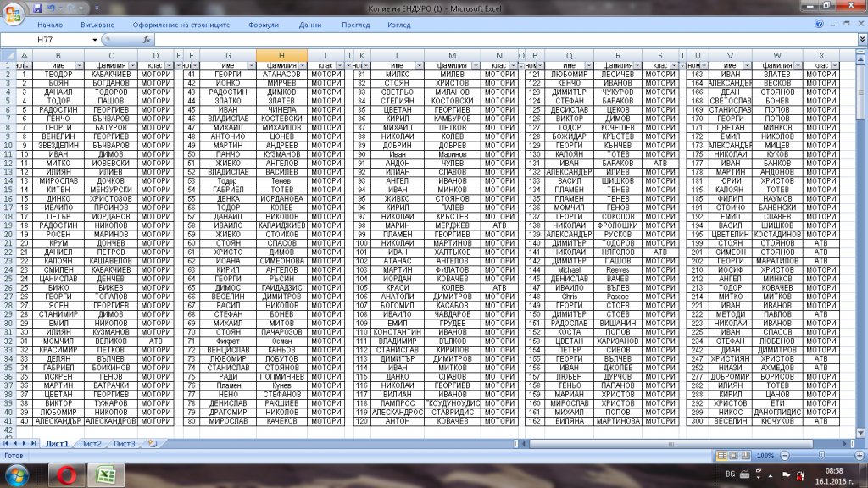Open Opera from the taskbar
The height and width of the screenshot is (488, 868).
(70, 474)
